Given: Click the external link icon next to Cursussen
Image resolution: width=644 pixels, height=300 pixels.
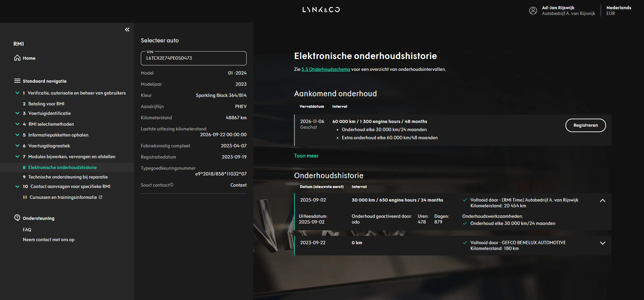Looking at the screenshot, I should click(100, 197).
